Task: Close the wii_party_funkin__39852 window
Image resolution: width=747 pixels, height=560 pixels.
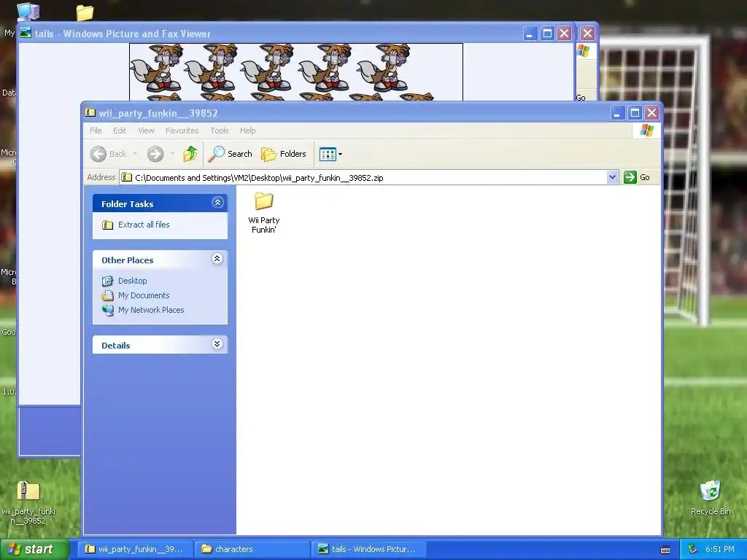Action: click(651, 113)
